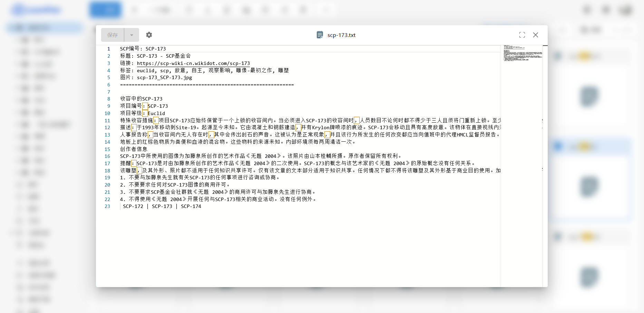This screenshot has width=644, height=313.
Task: Click the 收容中的SCP-173 heading line
Action: (141, 99)
